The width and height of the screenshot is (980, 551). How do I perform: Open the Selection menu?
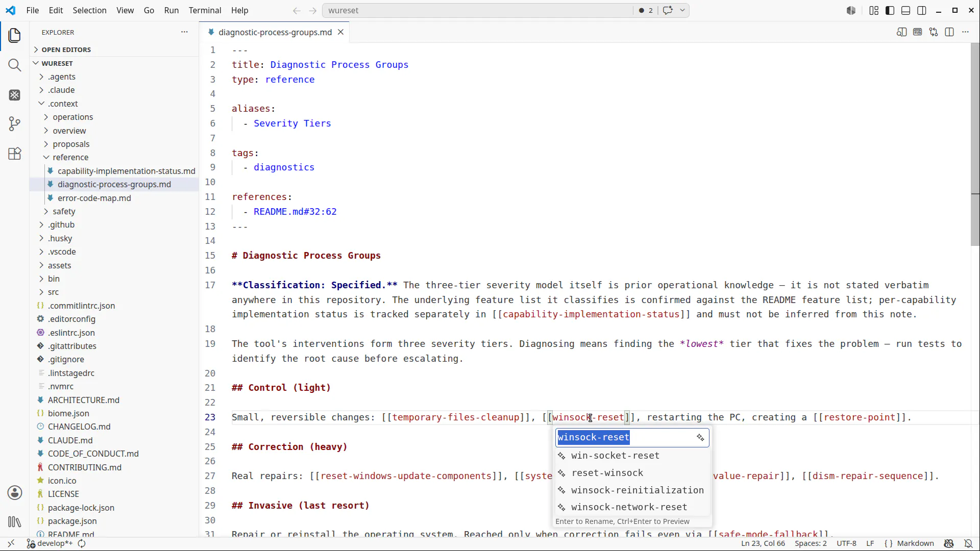click(89, 10)
